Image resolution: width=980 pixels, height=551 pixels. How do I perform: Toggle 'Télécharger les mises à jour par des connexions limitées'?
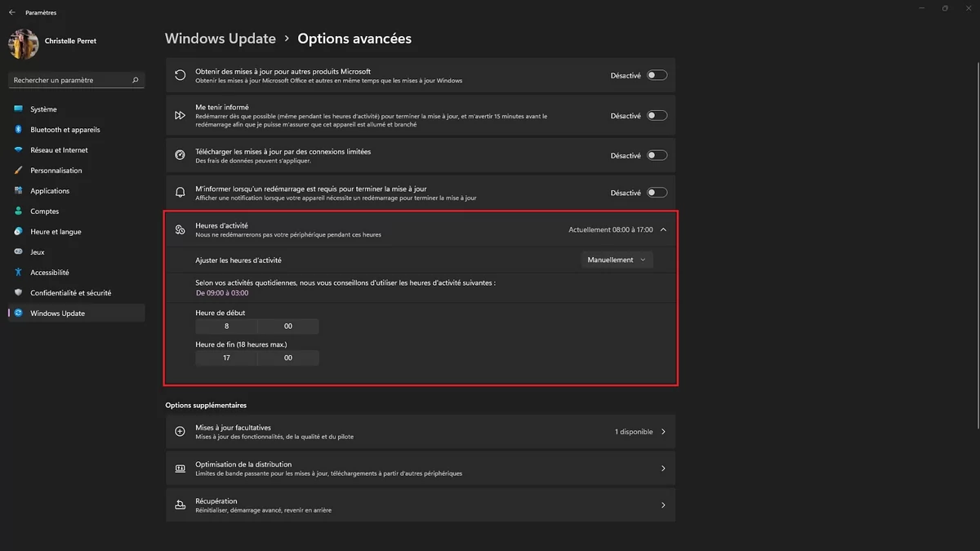click(x=657, y=155)
